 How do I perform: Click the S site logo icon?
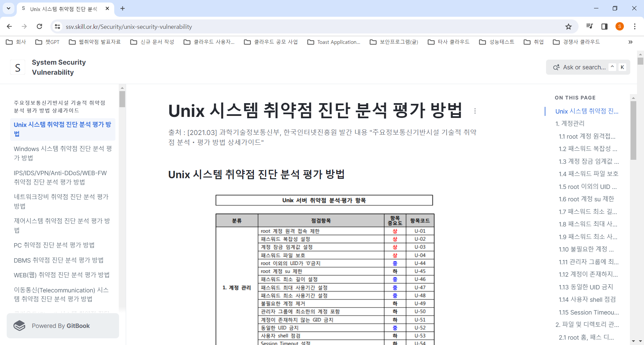(x=18, y=68)
